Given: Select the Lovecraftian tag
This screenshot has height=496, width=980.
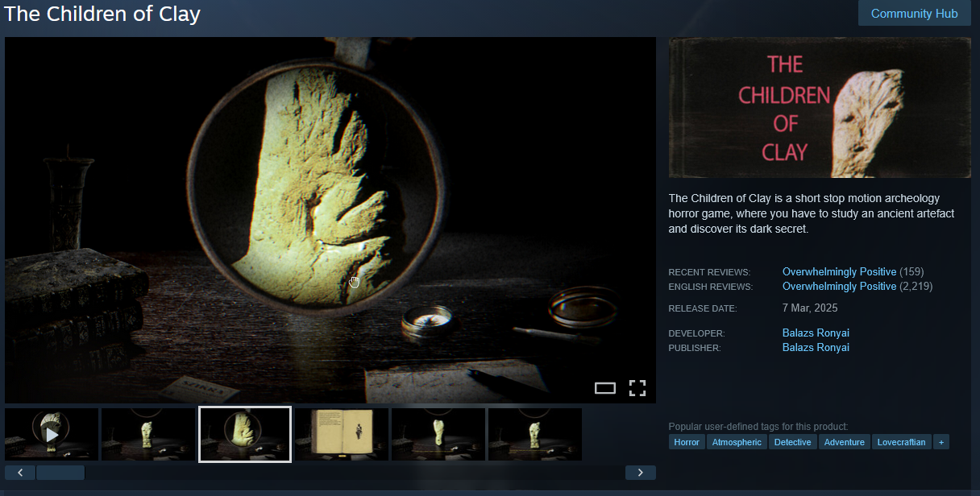Looking at the screenshot, I should coord(901,442).
